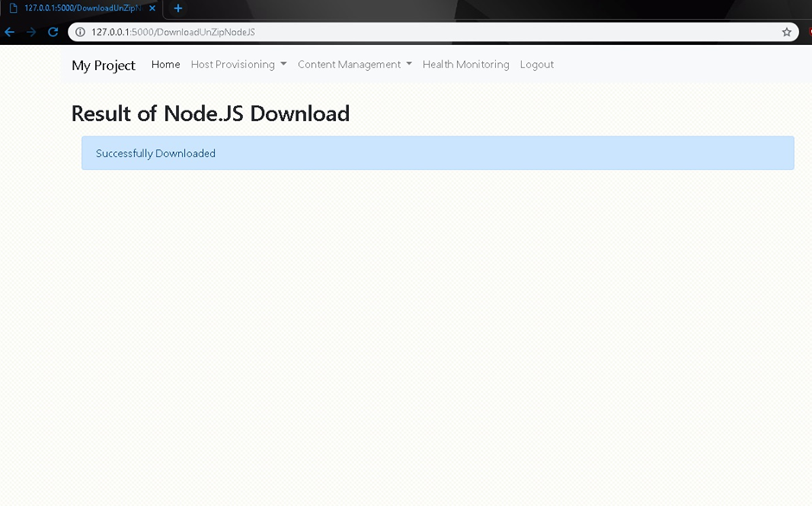
Task: Click the browser back navigation arrow
Action: tap(10, 32)
